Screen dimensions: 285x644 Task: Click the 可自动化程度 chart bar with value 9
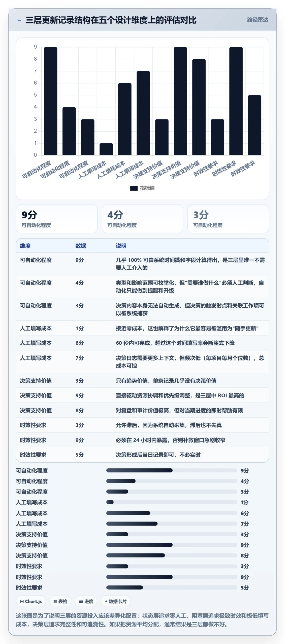tap(51, 101)
